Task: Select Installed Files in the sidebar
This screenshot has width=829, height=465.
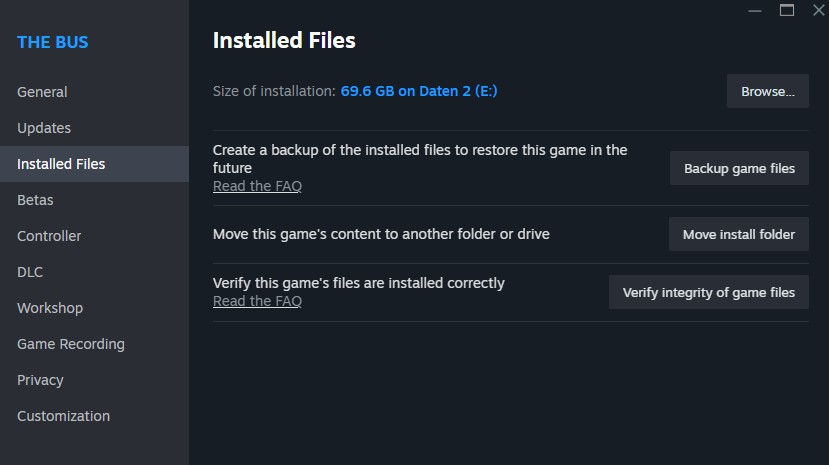Action: click(61, 164)
